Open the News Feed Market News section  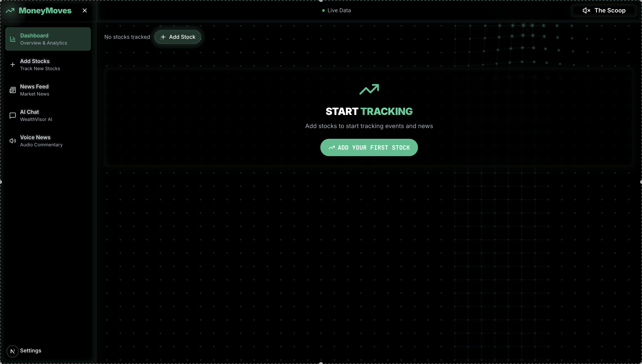coord(35,90)
